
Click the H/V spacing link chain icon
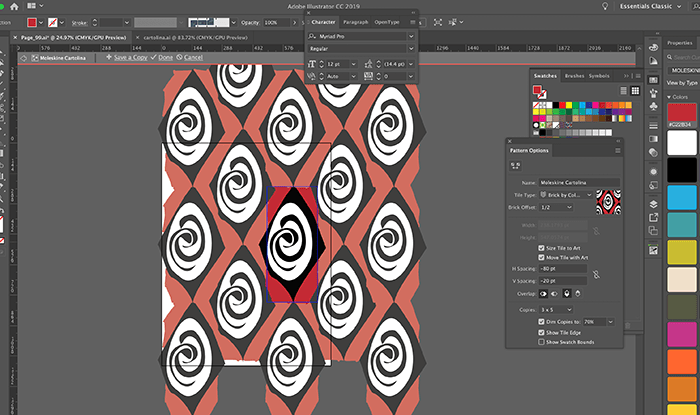coord(596,274)
